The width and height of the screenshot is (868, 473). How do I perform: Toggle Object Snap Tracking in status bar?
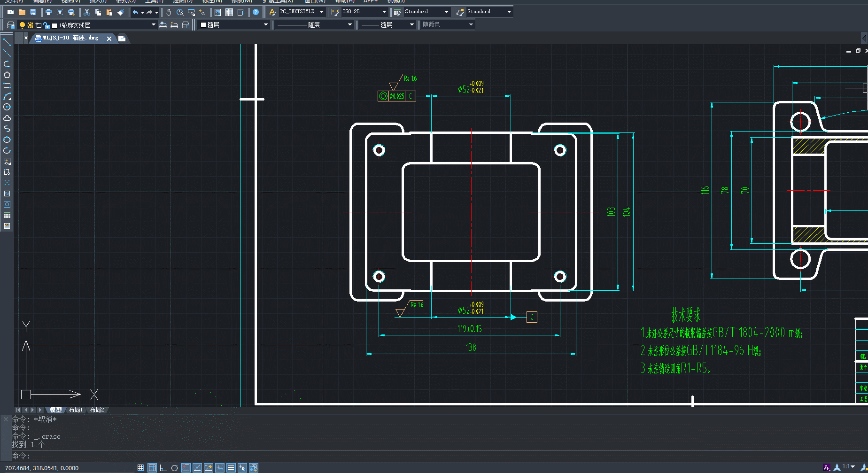pyautogui.click(x=197, y=468)
